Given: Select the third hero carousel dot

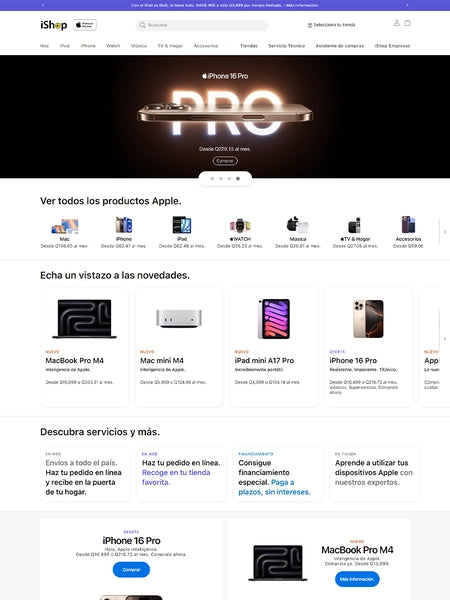Looking at the screenshot, I should [x=229, y=179].
